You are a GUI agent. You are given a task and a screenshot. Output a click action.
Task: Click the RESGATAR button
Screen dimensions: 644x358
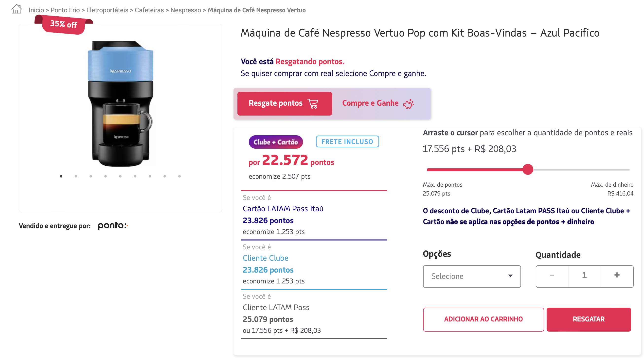(589, 319)
